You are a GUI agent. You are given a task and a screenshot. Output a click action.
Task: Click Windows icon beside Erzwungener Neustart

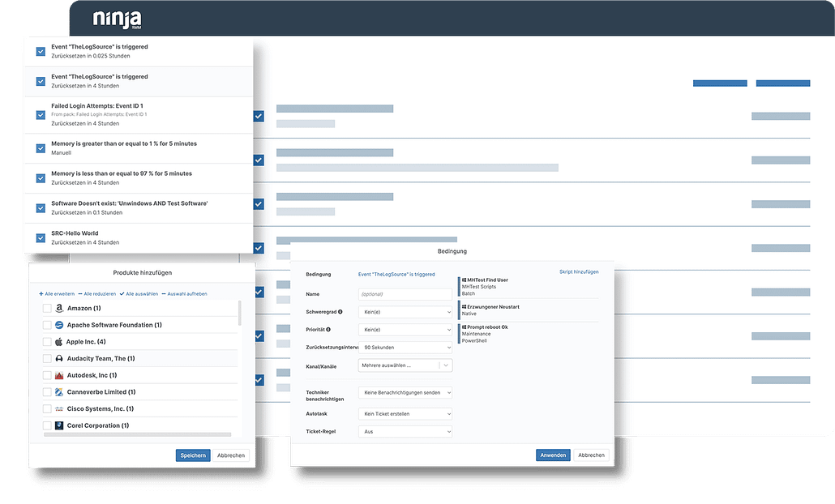pyautogui.click(x=464, y=307)
